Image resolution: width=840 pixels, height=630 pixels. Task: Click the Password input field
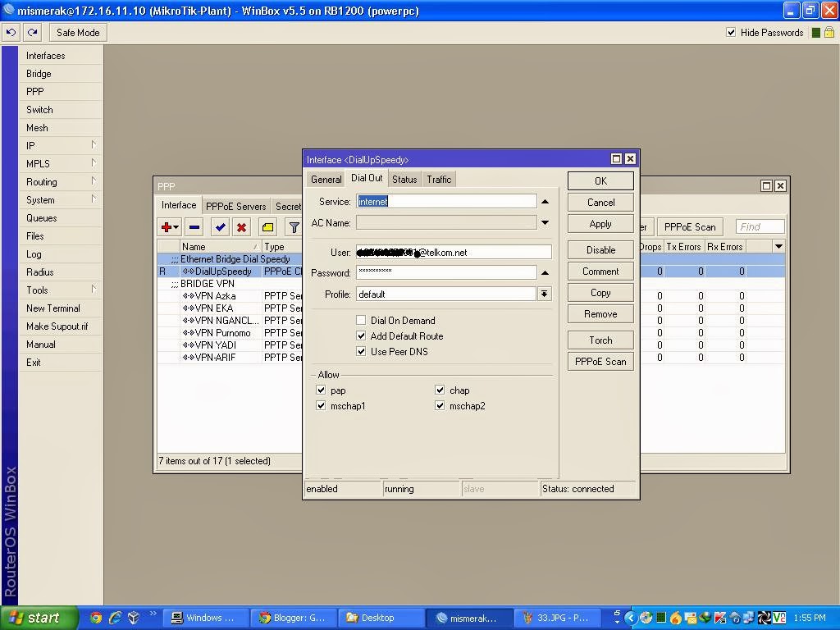(x=446, y=272)
